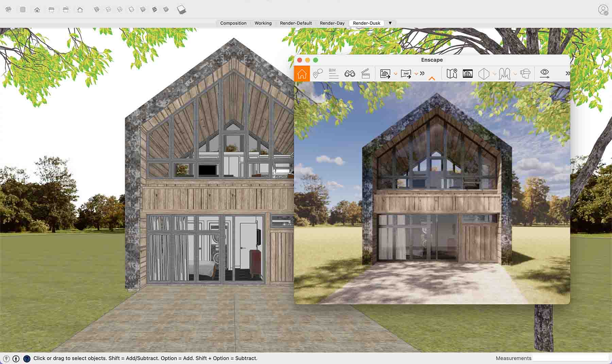The width and height of the screenshot is (612, 364).
Task: Start a 360 panorama export
Action: [407, 74]
